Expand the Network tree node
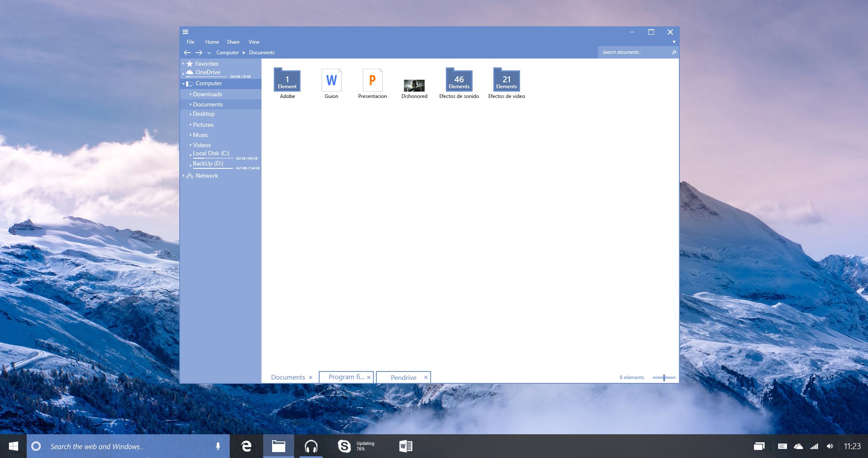868x458 pixels. click(x=184, y=176)
